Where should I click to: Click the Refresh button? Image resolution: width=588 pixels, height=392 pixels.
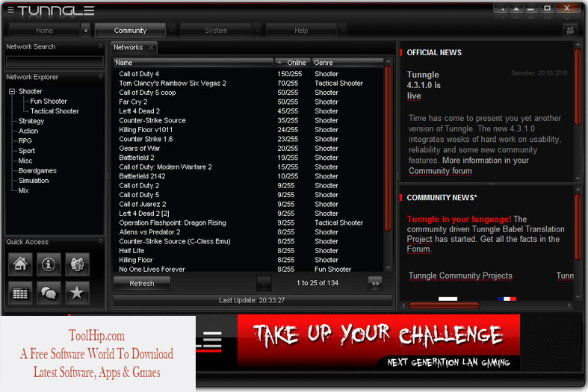(142, 283)
